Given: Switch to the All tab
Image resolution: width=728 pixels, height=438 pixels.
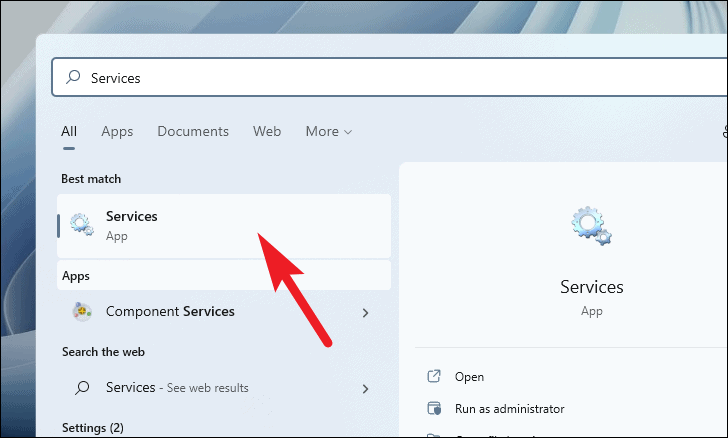Looking at the screenshot, I should [69, 131].
